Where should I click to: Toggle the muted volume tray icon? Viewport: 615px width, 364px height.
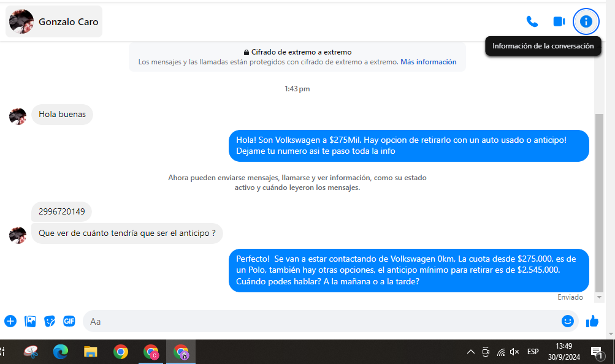point(514,352)
